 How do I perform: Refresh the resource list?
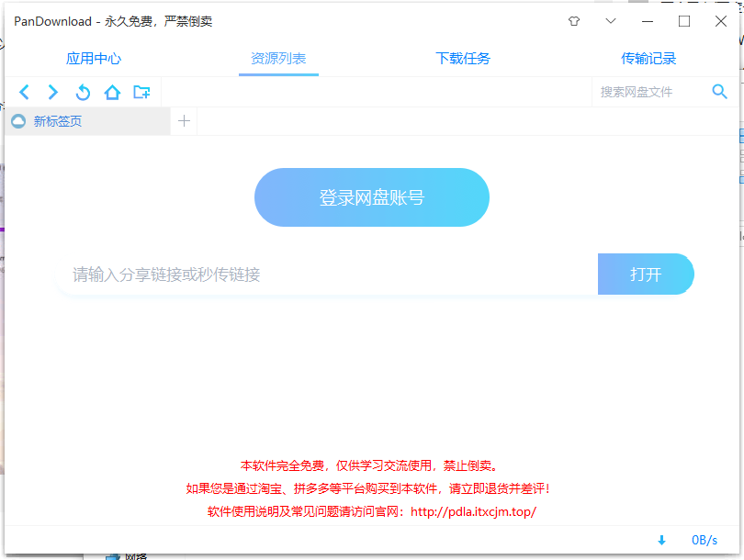(82, 92)
